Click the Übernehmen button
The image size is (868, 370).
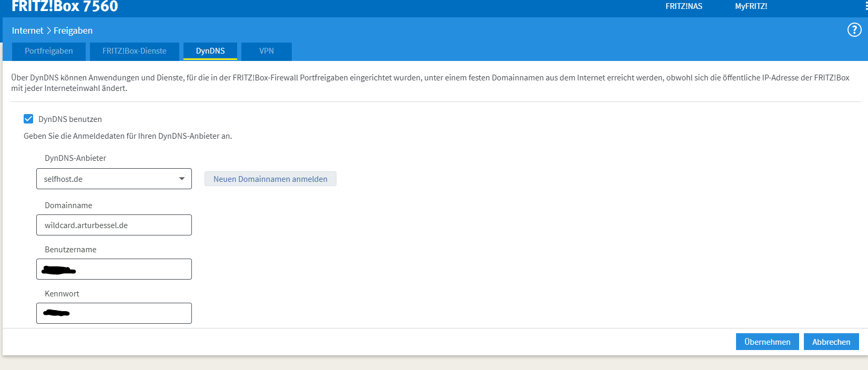[767, 342]
